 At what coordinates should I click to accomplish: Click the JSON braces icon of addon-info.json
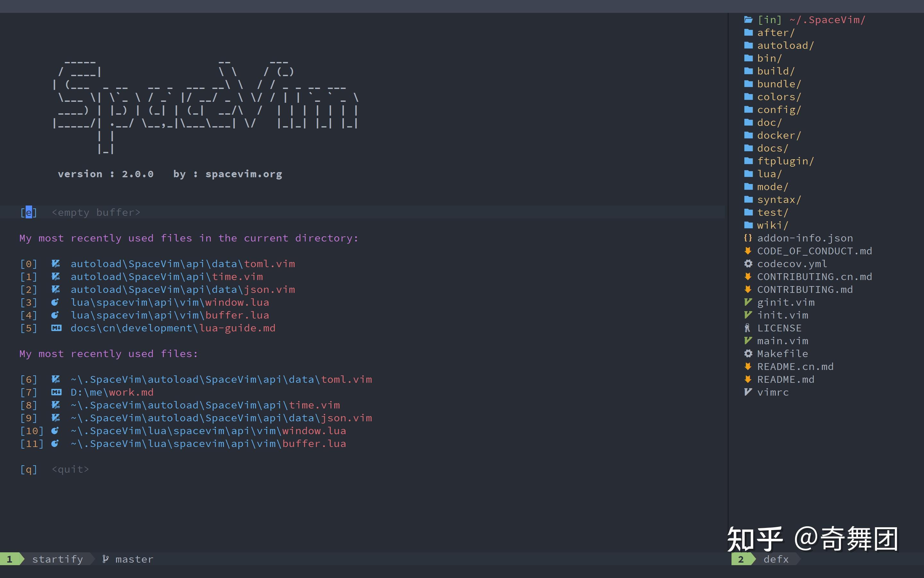748,238
